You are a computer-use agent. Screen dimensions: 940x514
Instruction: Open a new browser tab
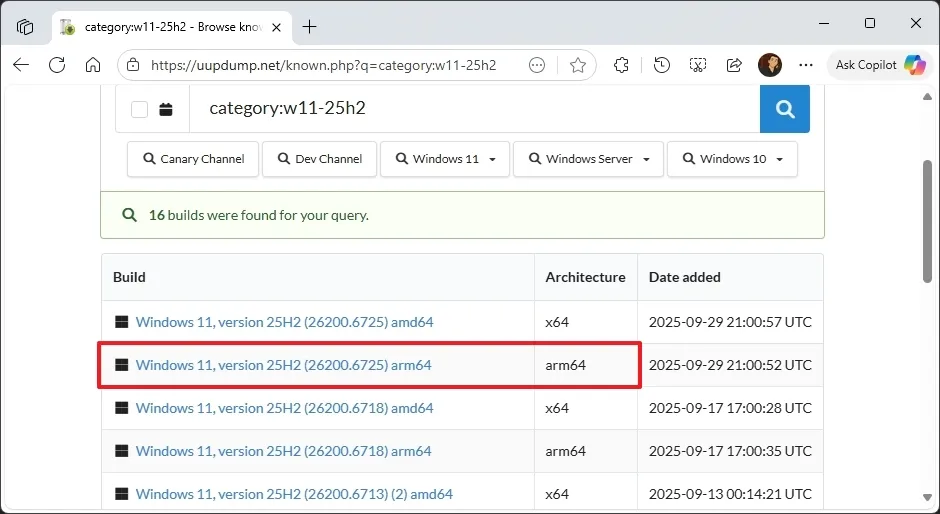(x=309, y=27)
